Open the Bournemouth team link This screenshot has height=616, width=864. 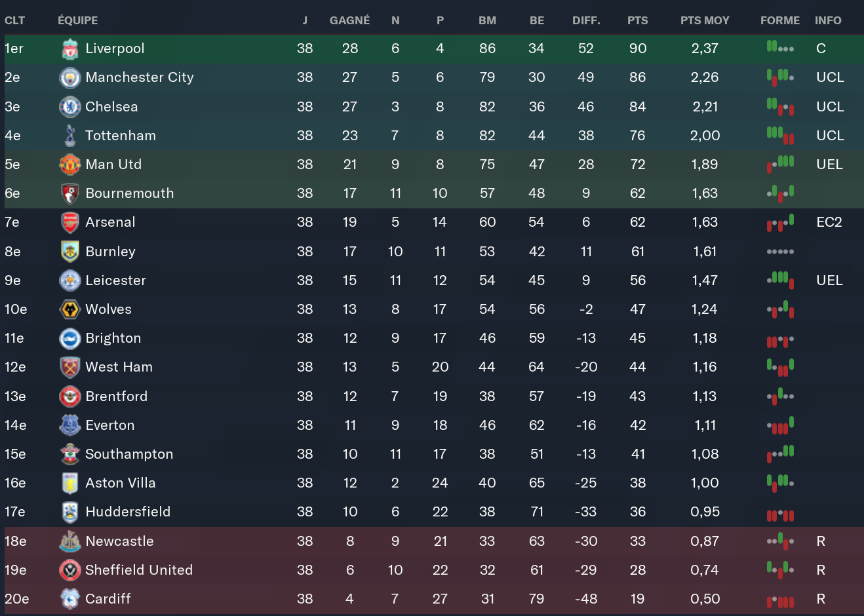click(x=130, y=193)
